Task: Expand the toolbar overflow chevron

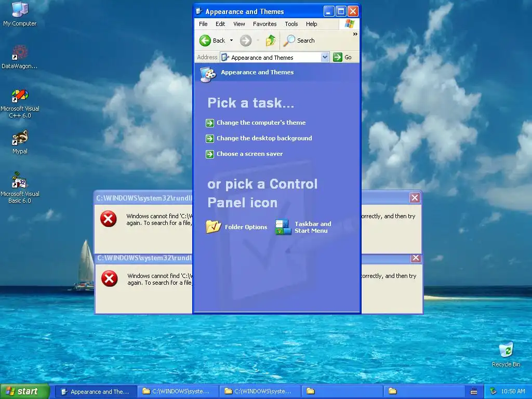Action: point(355,34)
